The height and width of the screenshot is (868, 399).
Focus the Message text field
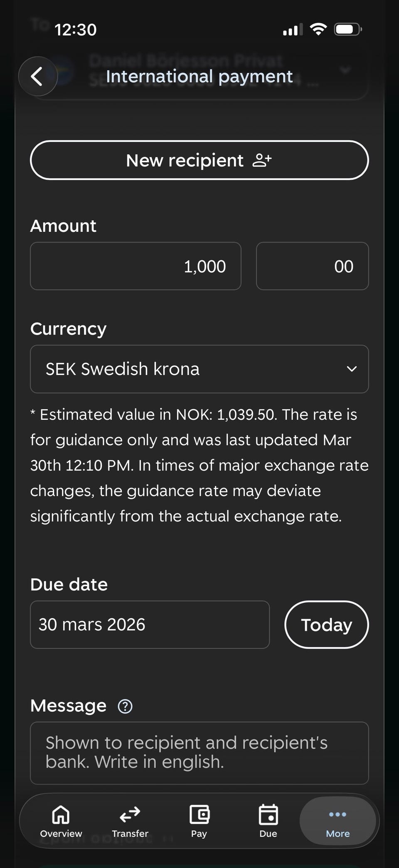point(199,753)
